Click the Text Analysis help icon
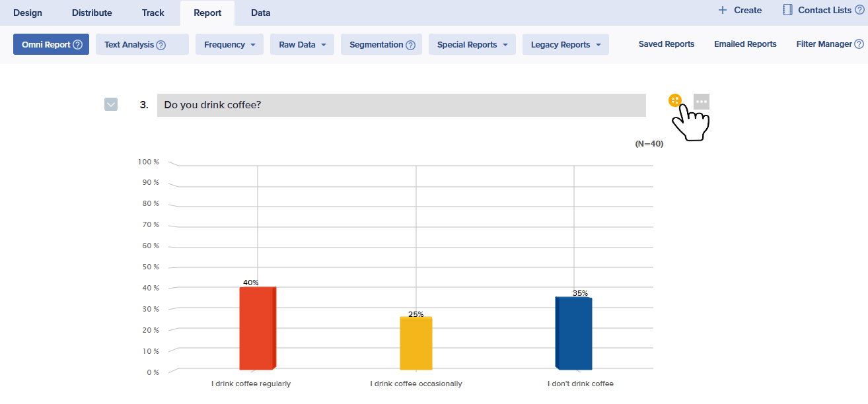Image resolution: width=868 pixels, height=404 pixels. 161,45
